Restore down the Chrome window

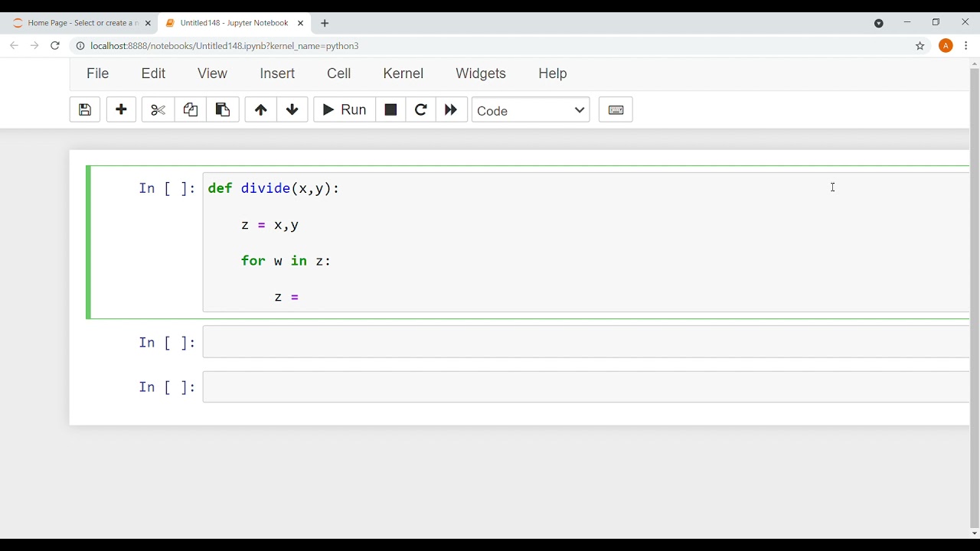click(936, 22)
